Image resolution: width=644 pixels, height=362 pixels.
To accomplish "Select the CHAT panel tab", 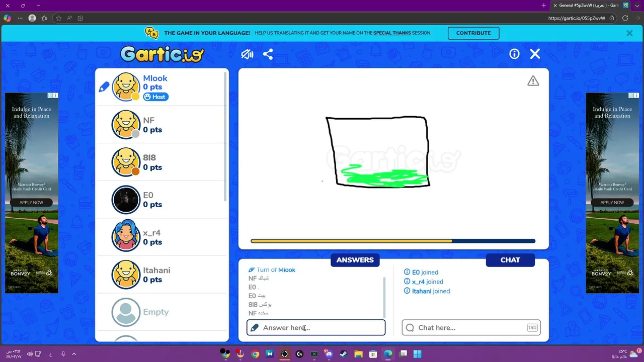I will (510, 260).
